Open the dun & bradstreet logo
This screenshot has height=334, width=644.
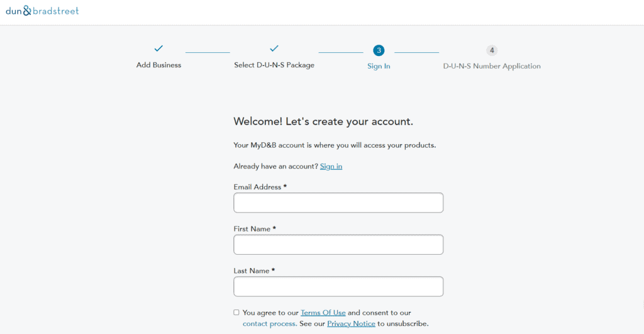42,11
